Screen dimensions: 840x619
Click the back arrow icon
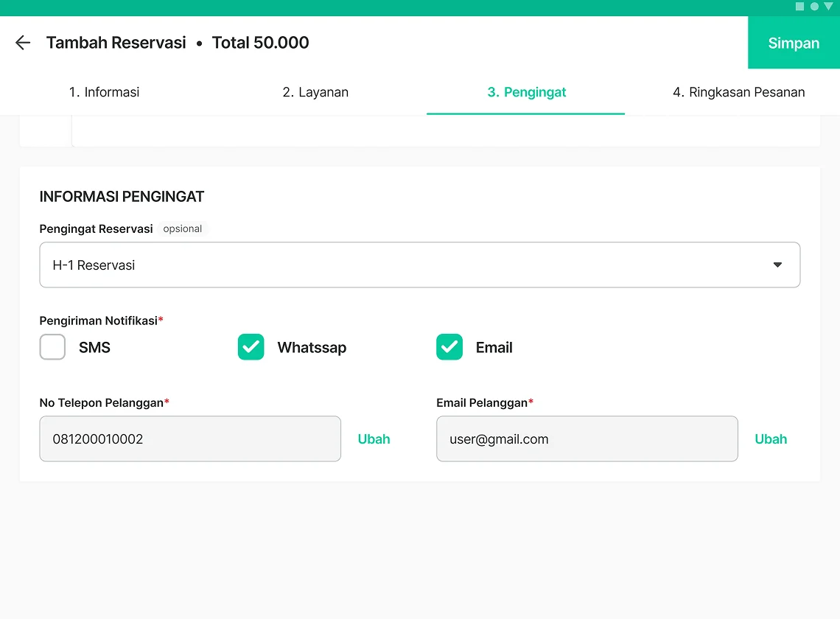click(x=23, y=43)
